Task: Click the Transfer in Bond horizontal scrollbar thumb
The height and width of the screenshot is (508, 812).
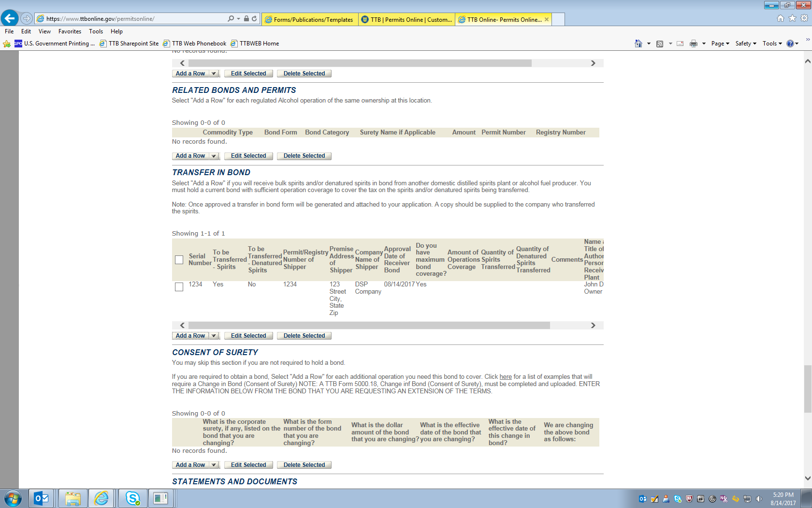Action: 369,326
